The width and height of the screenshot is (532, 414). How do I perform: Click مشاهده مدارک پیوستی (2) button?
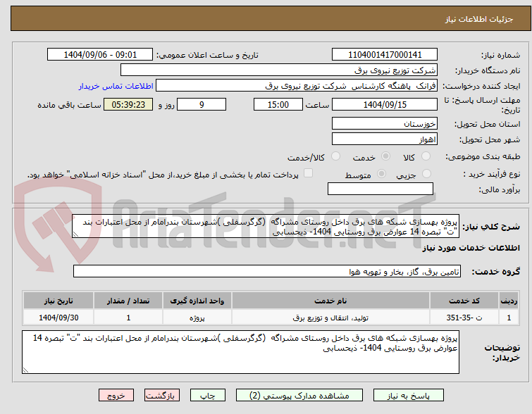299,396
